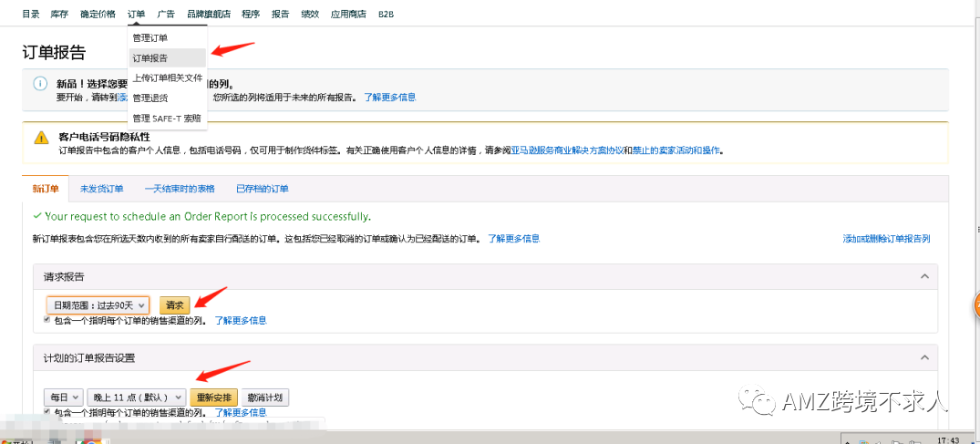This screenshot has height=444, width=980.
Task: Toggle sales channel checkbox under scheduled report settings
Action: (x=47, y=412)
